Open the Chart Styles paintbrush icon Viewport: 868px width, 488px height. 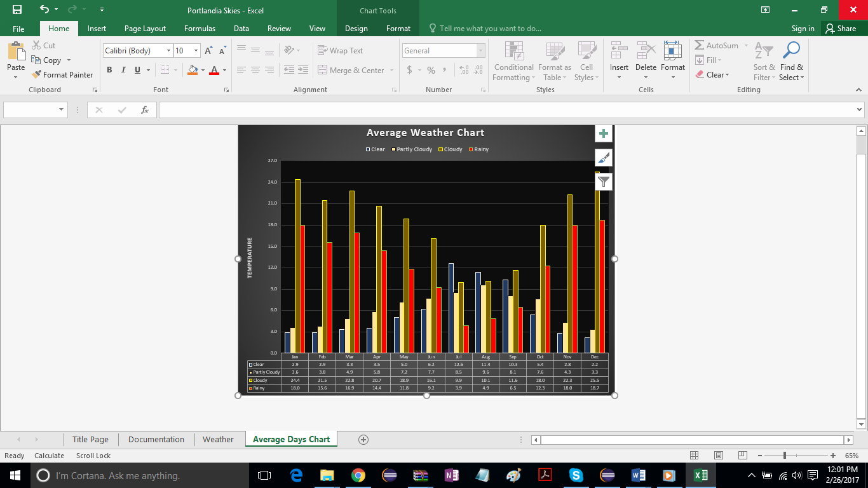pyautogui.click(x=604, y=158)
